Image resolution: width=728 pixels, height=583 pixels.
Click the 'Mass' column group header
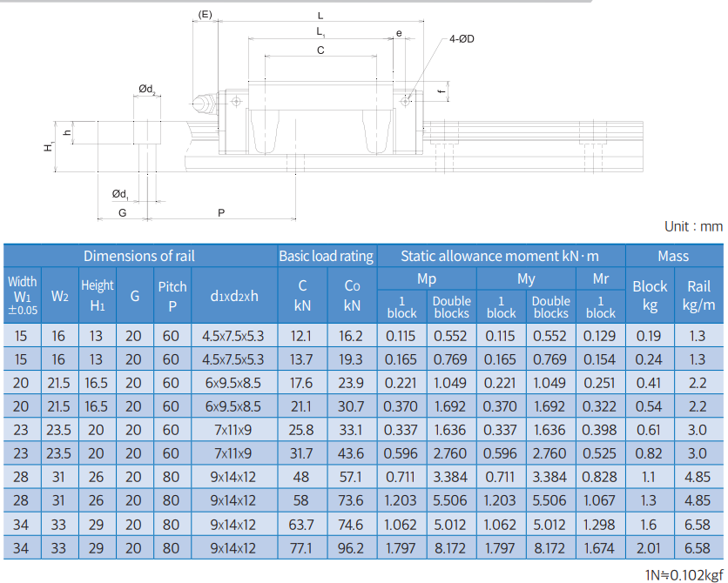(x=673, y=256)
